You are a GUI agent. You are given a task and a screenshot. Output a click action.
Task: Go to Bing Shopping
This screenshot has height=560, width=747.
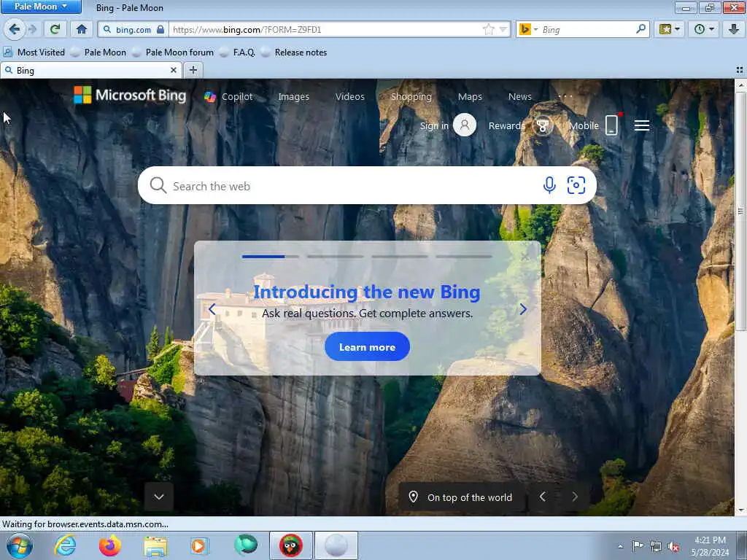point(411,97)
